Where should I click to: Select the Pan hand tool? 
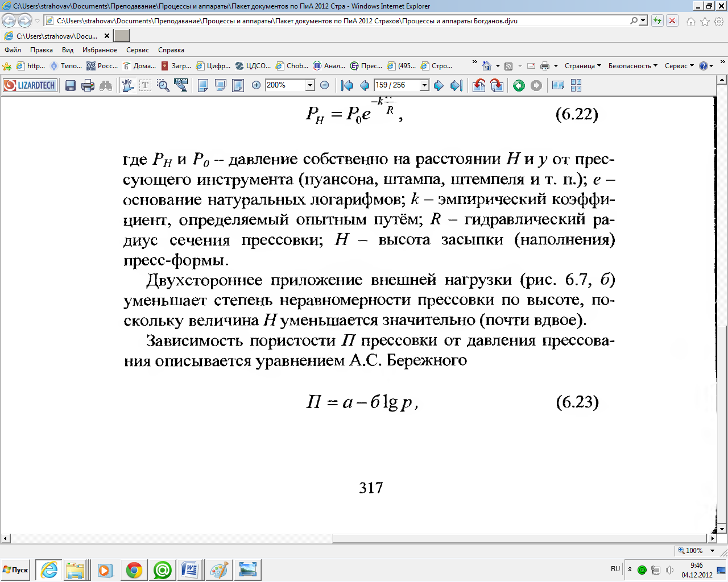127,85
